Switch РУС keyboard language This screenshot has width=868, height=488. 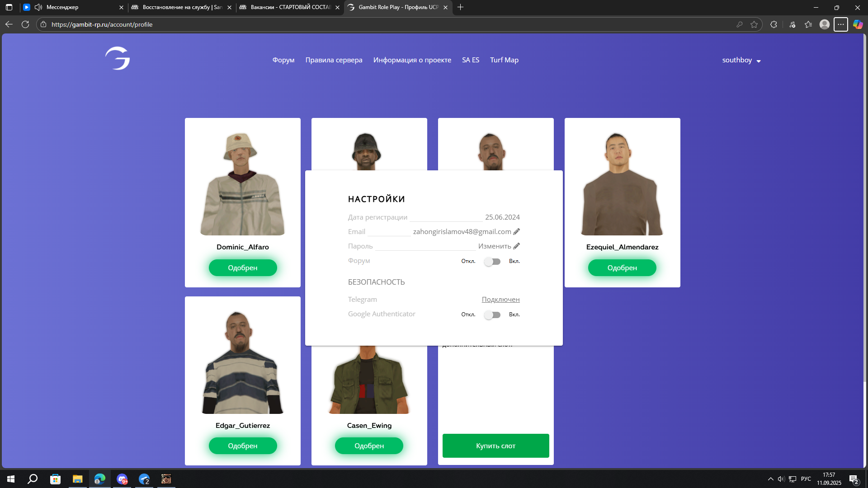point(806,479)
